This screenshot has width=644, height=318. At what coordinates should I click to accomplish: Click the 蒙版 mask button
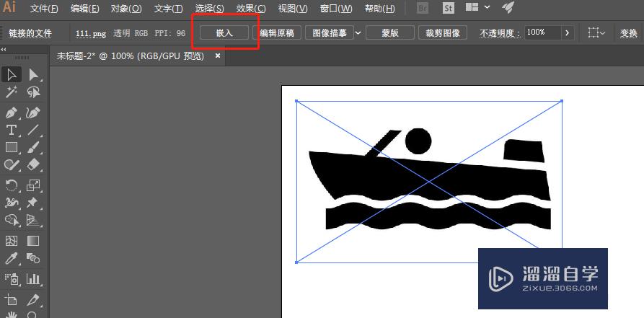click(x=390, y=33)
